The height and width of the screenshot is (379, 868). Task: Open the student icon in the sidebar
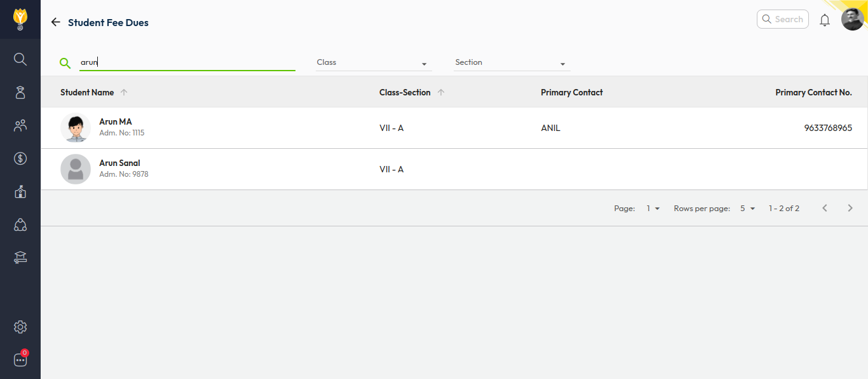(x=20, y=92)
